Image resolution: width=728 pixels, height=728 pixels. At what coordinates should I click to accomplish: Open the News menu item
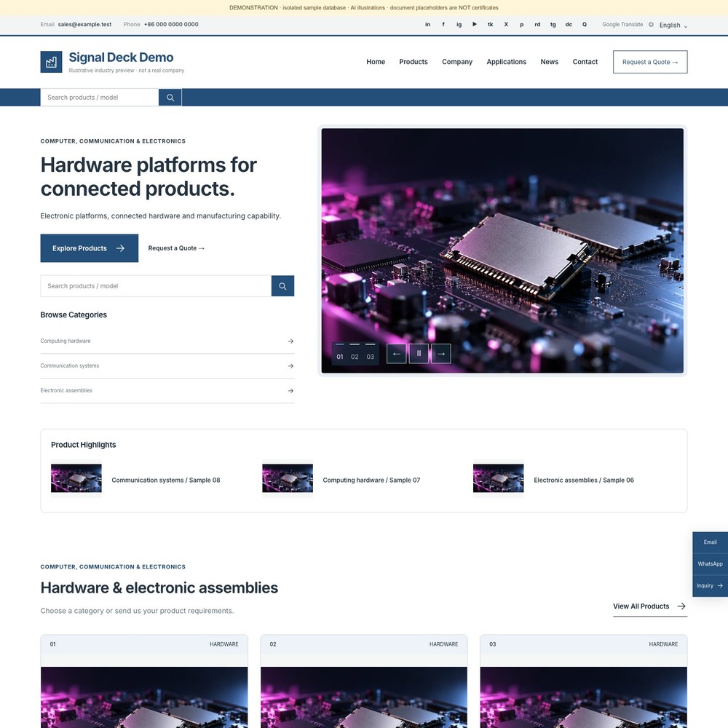pos(549,62)
